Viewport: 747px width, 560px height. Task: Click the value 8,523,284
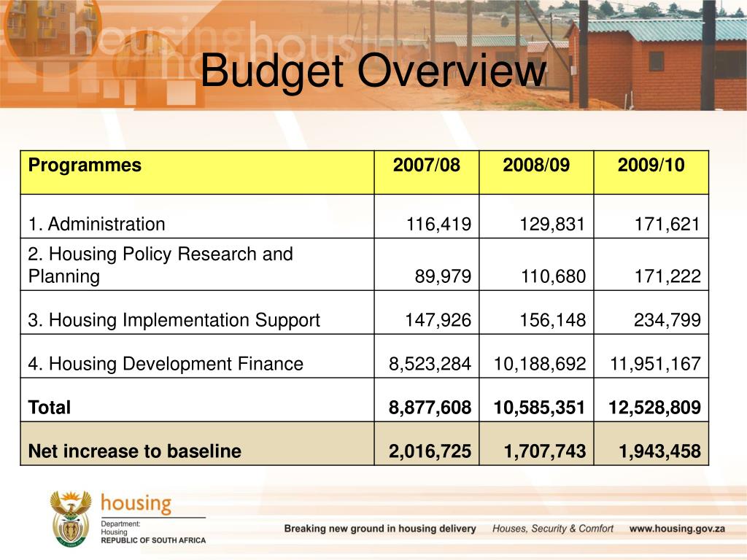click(x=430, y=365)
